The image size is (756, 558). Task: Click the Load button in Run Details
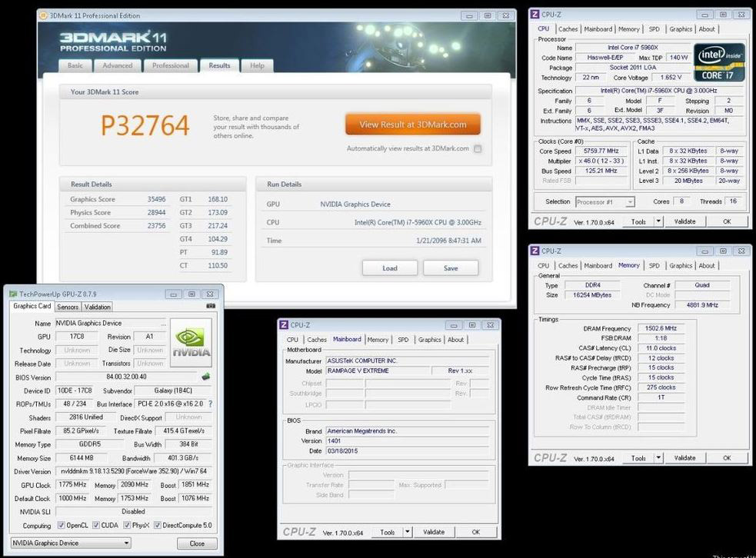(x=390, y=268)
